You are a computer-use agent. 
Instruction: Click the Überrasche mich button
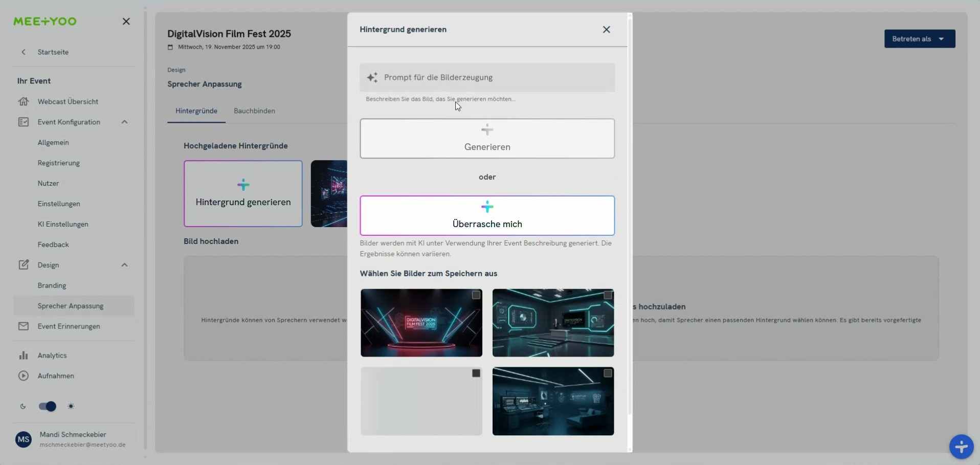pos(487,215)
